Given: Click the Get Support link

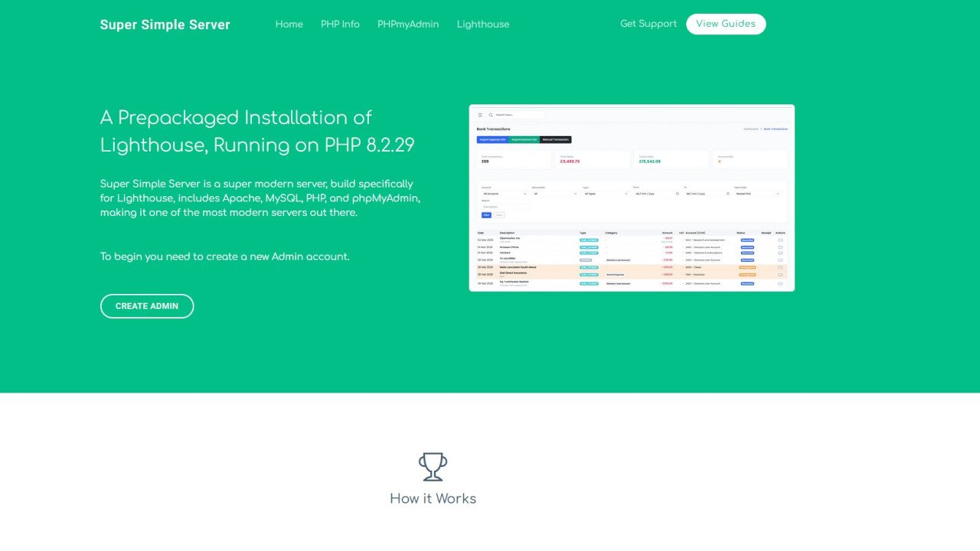Looking at the screenshot, I should [648, 24].
